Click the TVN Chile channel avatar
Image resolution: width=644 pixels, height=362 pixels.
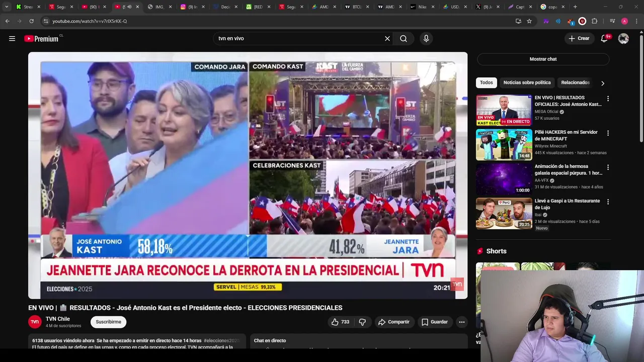[35, 322]
